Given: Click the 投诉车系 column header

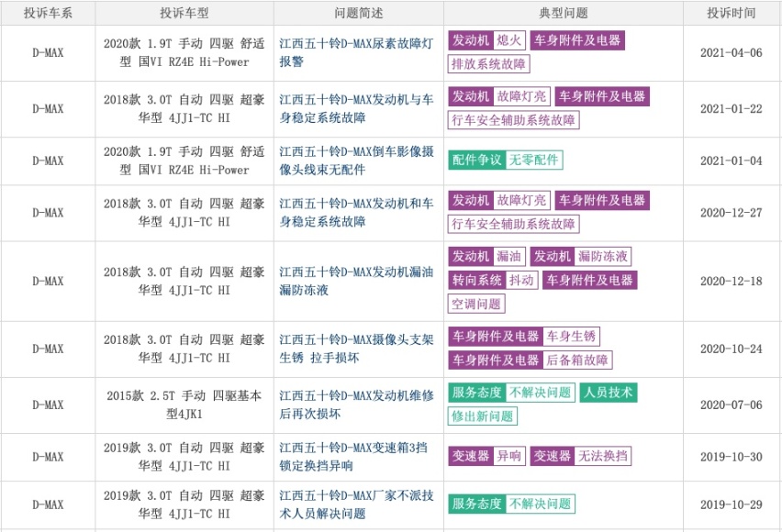Looking at the screenshot, I should point(48,13).
